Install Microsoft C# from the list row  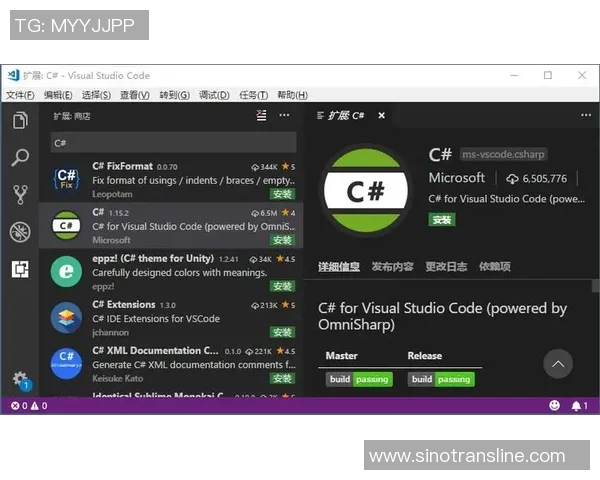[282, 240]
